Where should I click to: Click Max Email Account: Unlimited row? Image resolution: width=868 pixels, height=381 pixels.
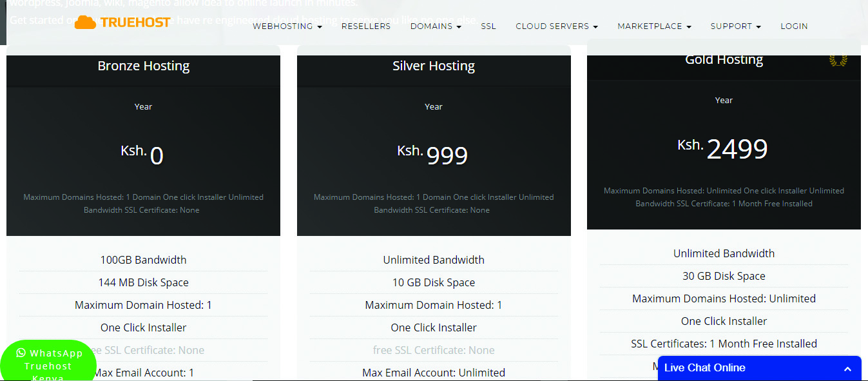point(434,373)
